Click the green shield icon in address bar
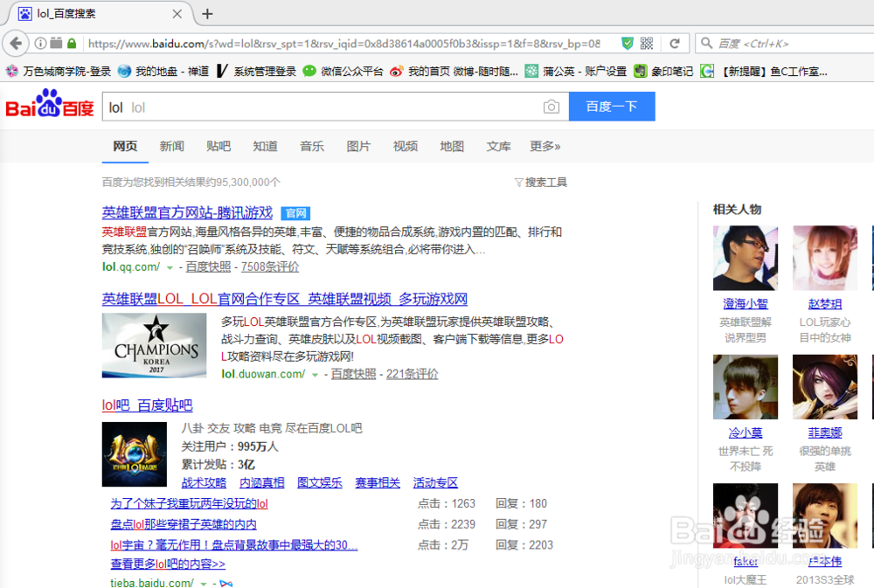The width and height of the screenshot is (874, 588). point(628,43)
